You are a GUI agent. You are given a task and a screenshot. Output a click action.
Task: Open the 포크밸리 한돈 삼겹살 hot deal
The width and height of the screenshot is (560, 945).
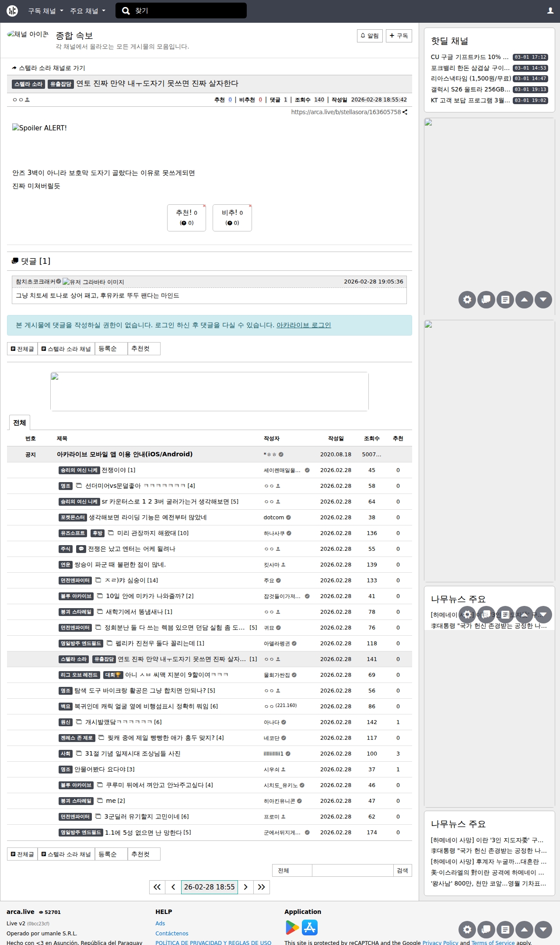pyautogui.click(x=470, y=68)
